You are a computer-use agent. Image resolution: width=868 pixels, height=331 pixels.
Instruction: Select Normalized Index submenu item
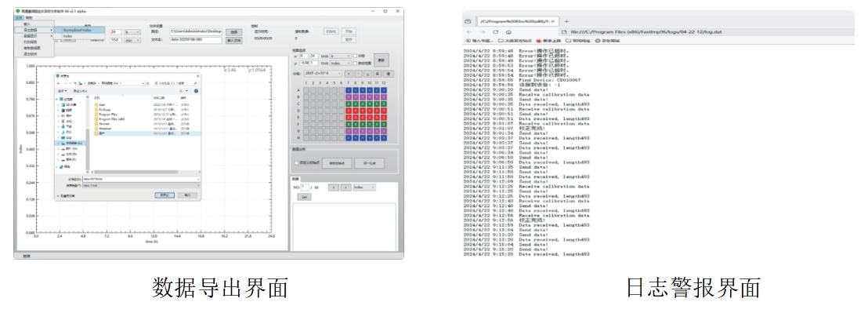(77, 30)
